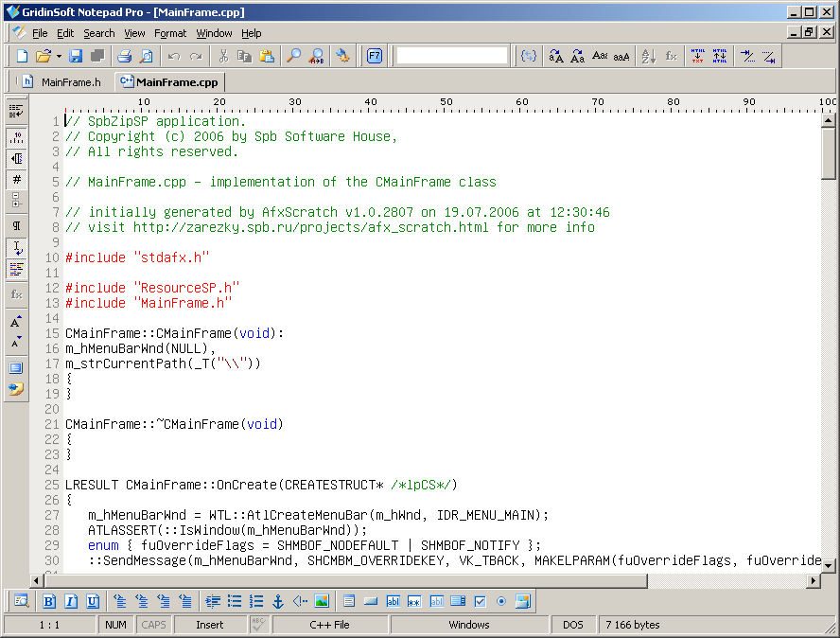Open the Format menu
This screenshot has height=638, width=840.
click(170, 33)
